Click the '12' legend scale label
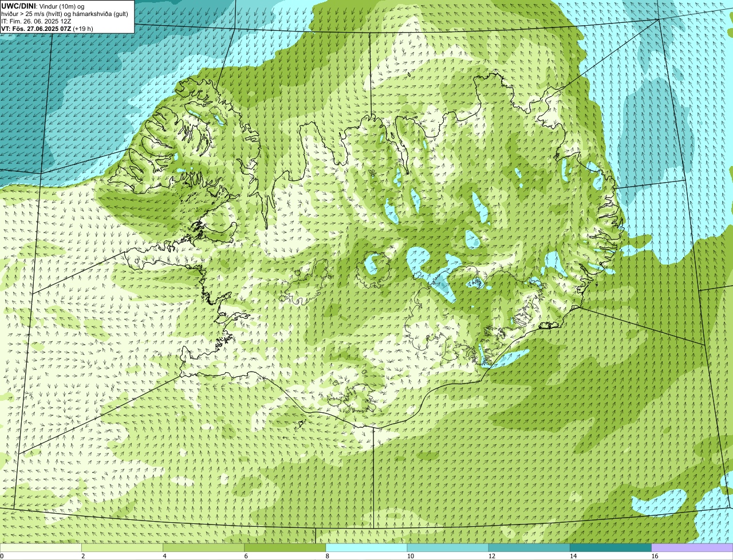The image size is (733, 560). pyautogui.click(x=491, y=556)
